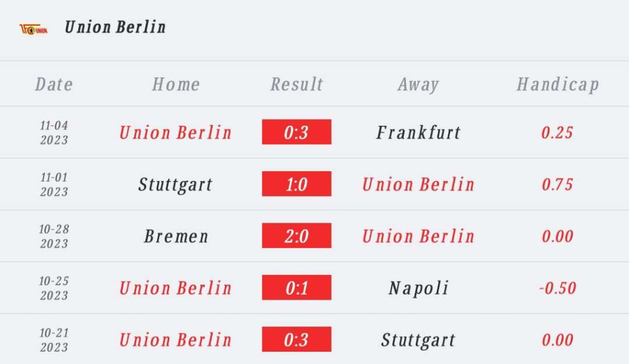The image size is (629, 364).
Task: Open the 0:3 result on 10-21
Action: coord(297,339)
